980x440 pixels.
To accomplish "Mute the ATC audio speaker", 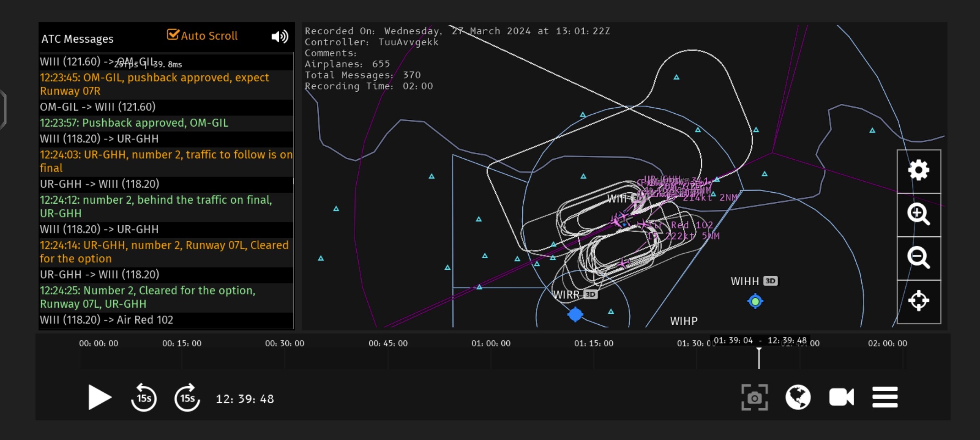I will coord(280,37).
